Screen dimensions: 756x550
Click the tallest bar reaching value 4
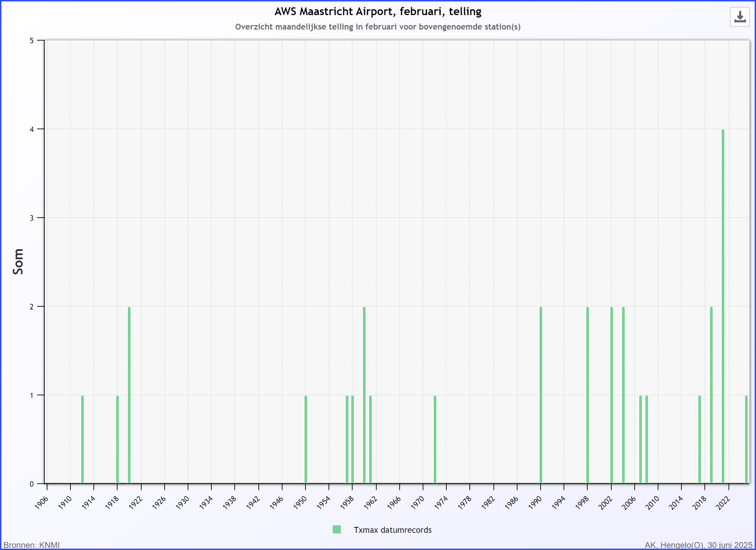pos(723,306)
